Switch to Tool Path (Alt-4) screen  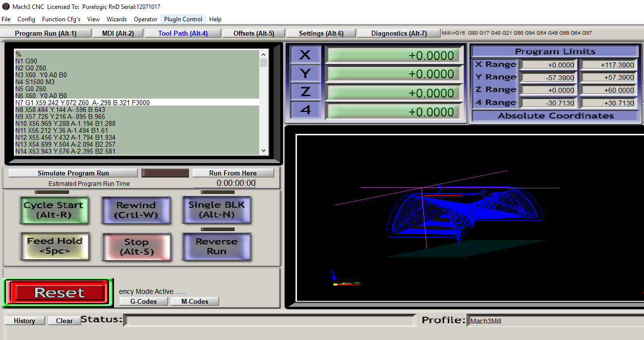coord(183,33)
